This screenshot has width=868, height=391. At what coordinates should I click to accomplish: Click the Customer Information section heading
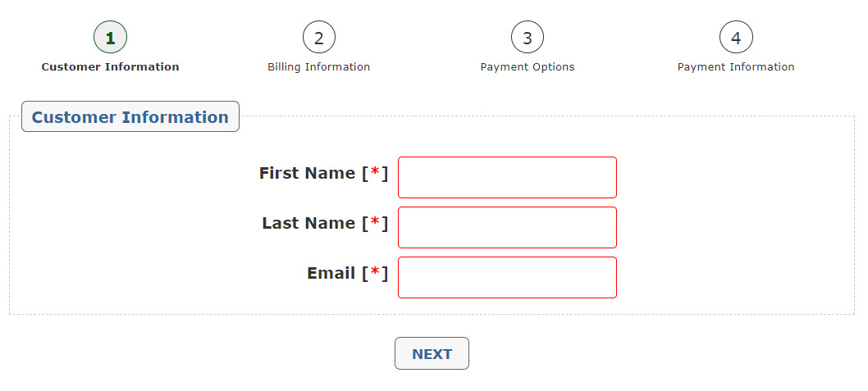130,117
